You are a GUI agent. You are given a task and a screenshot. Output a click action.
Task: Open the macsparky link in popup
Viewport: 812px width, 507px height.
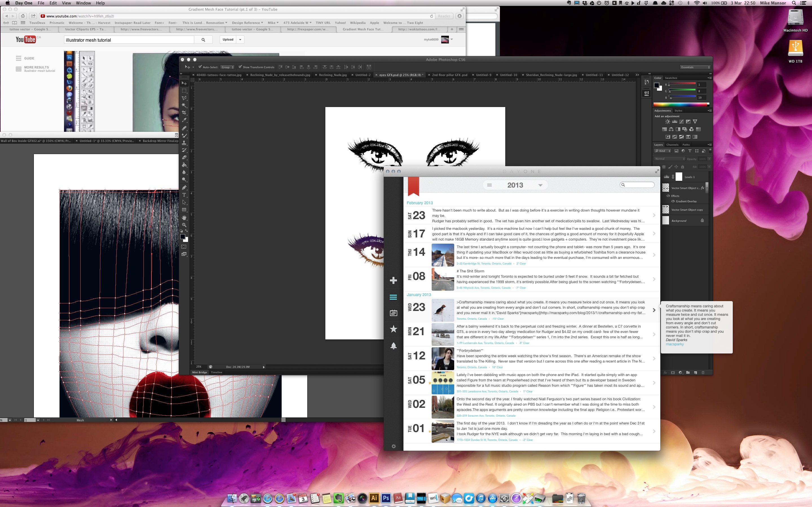[x=674, y=344]
